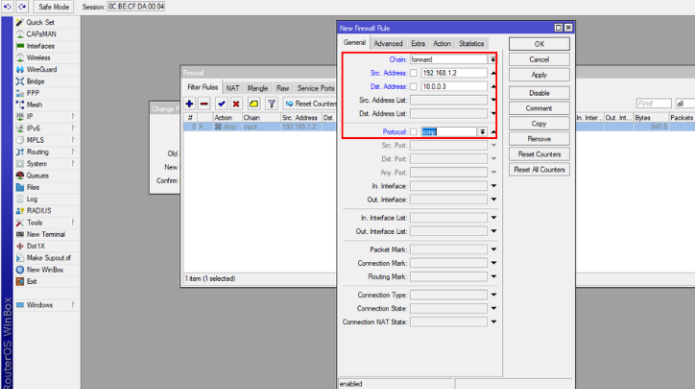
Task: Confirm the rule with OK
Action: pyautogui.click(x=539, y=44)
